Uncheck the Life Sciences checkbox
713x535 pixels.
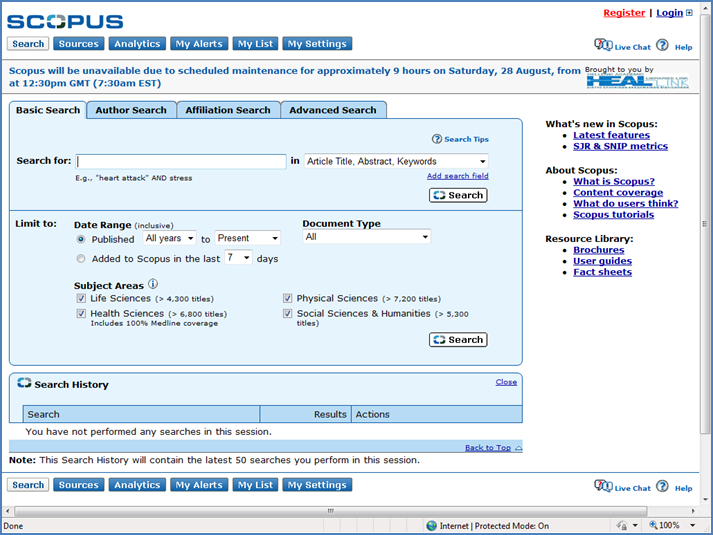tap(81, 298)
